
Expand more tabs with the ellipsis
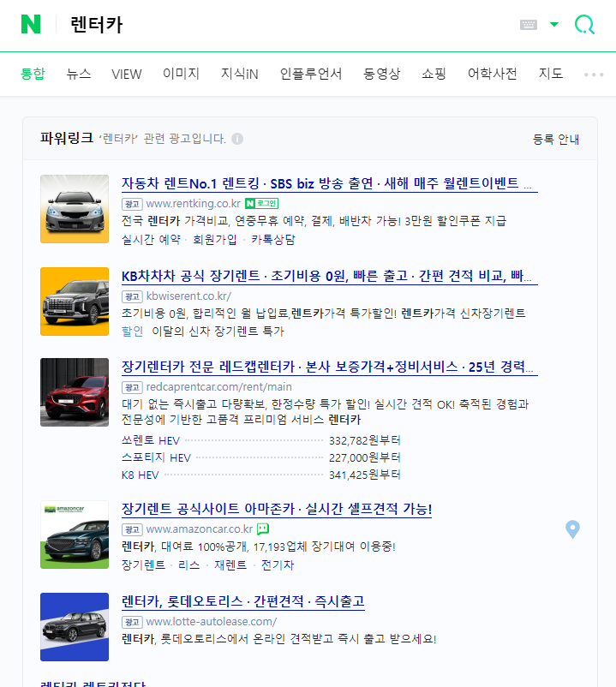(x=594, y=75)
